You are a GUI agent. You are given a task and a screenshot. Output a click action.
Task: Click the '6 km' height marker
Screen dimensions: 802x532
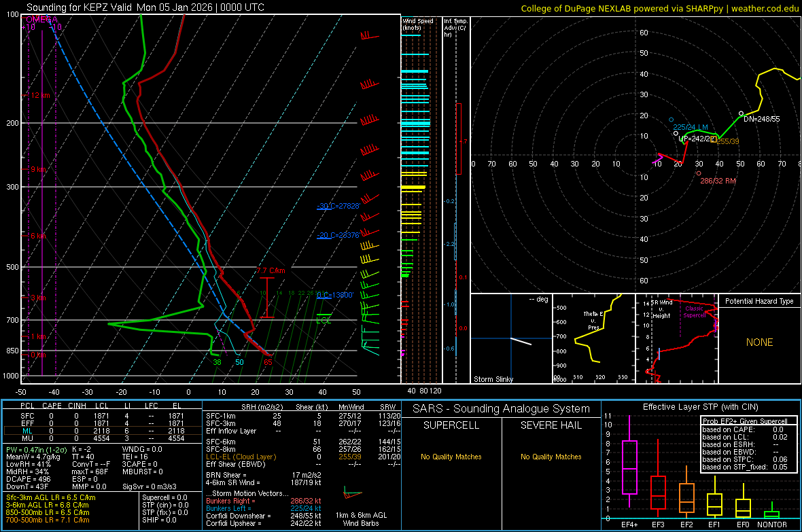click(38, 236)
